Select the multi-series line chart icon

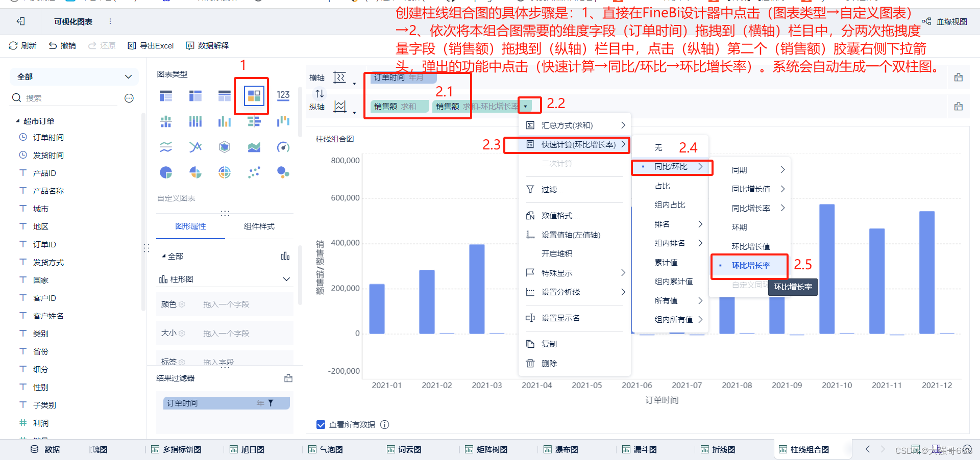(x=195, y=147)
